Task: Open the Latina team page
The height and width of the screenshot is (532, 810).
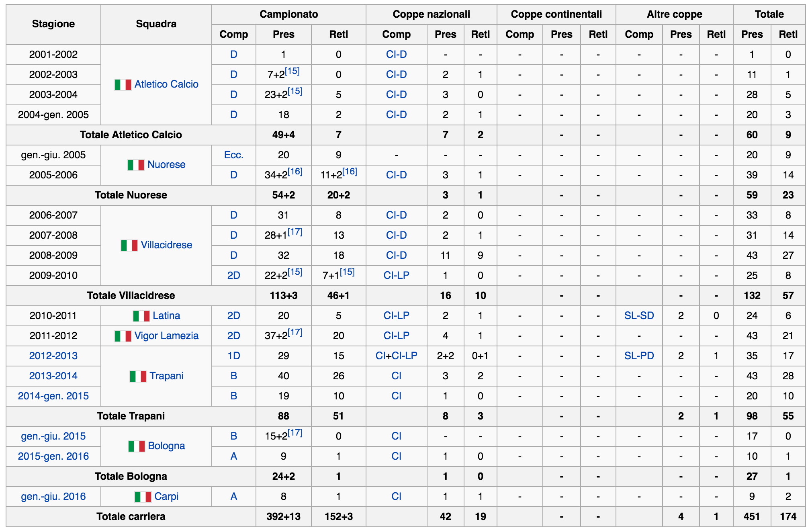Action: pos(166,316)
